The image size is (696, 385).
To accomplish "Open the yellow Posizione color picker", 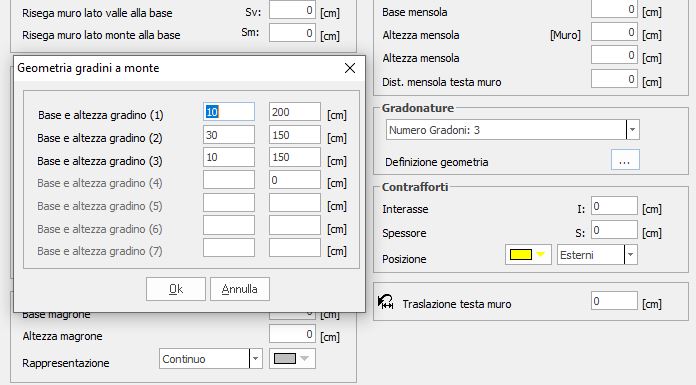I will 528,254.
